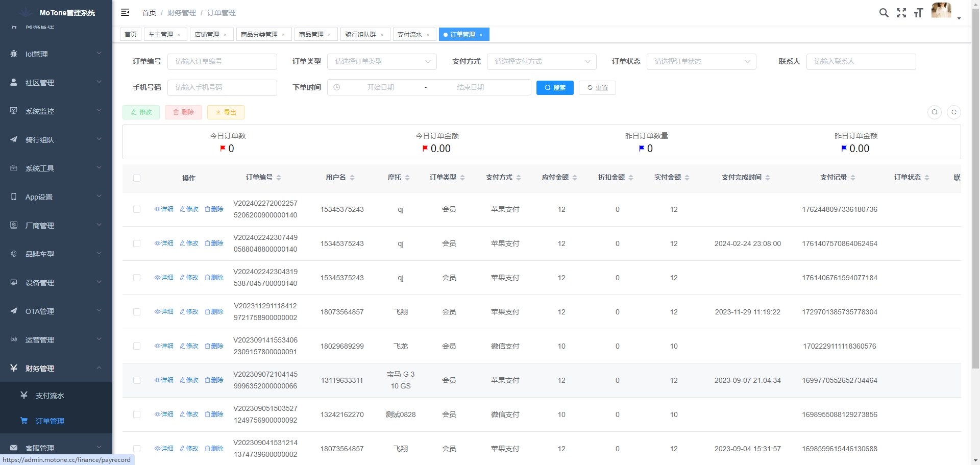Open the 订单状态 dropdown

coord(701,62)
